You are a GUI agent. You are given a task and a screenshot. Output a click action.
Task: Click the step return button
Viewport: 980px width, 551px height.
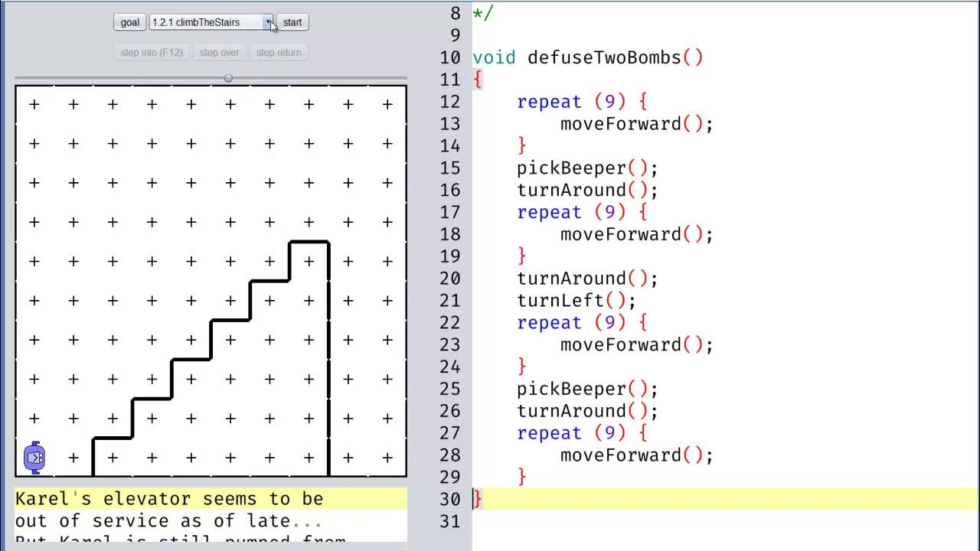pos(279,52)
